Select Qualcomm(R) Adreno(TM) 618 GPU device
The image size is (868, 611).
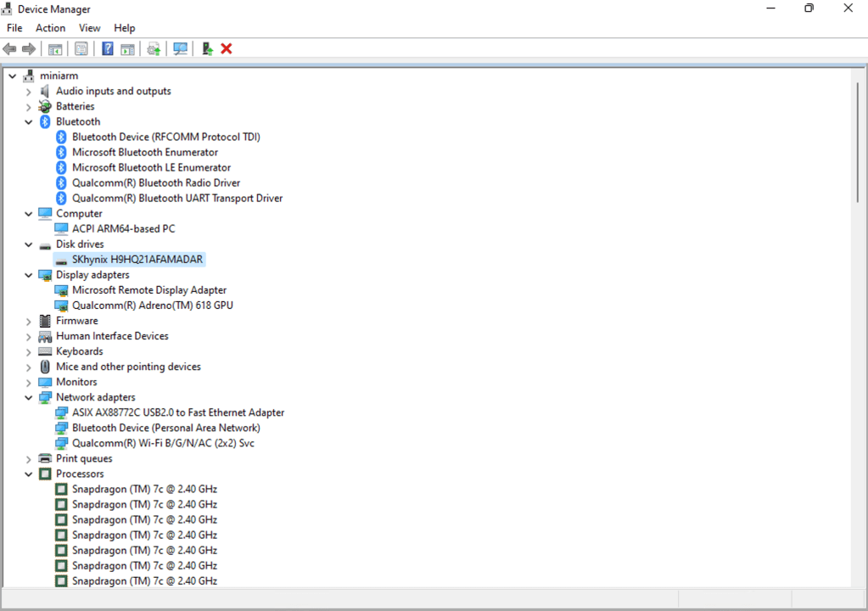tap(152, 305)
